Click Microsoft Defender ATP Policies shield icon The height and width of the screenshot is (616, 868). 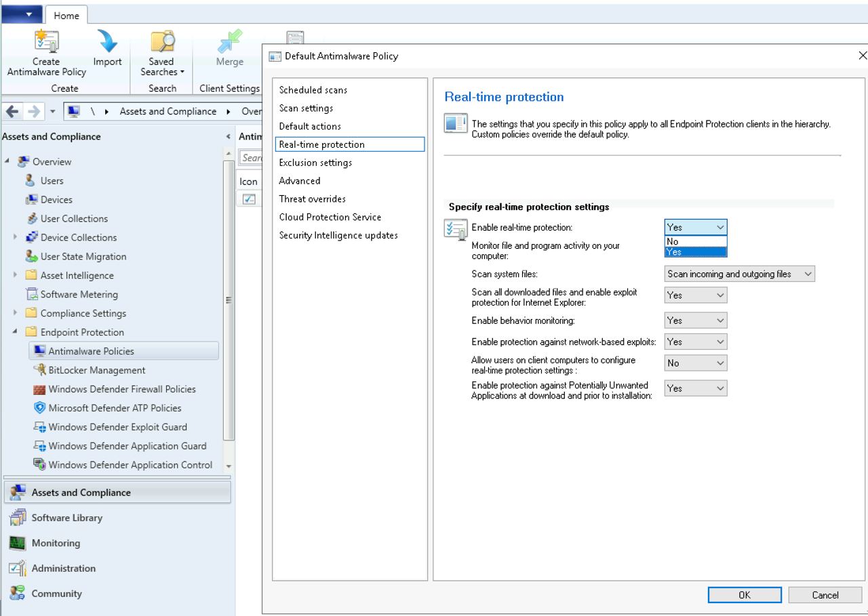39,408
